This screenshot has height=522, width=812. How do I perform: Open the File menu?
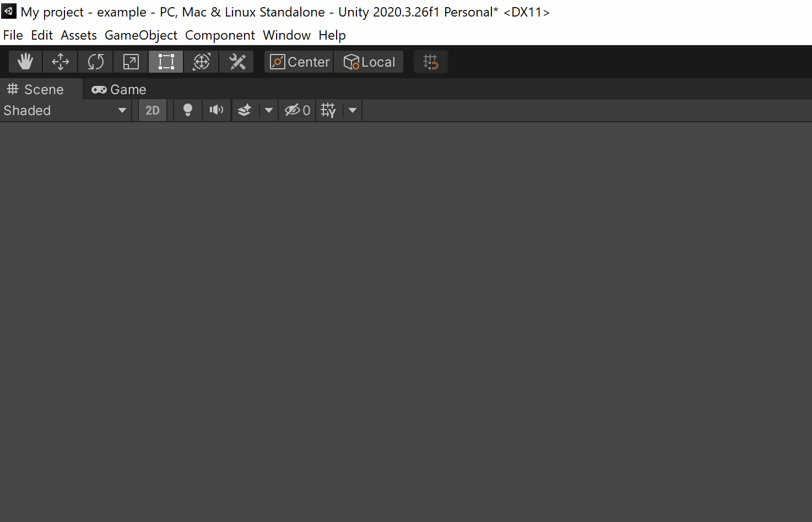(13, 35)
